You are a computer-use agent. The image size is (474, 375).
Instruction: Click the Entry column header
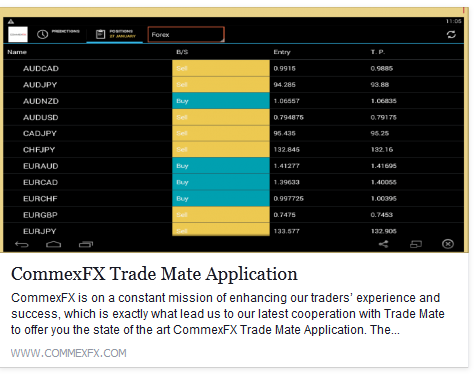(282, 52)
